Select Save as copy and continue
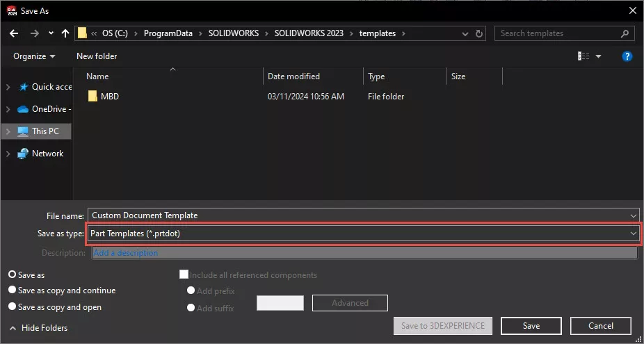 point(13,290)
